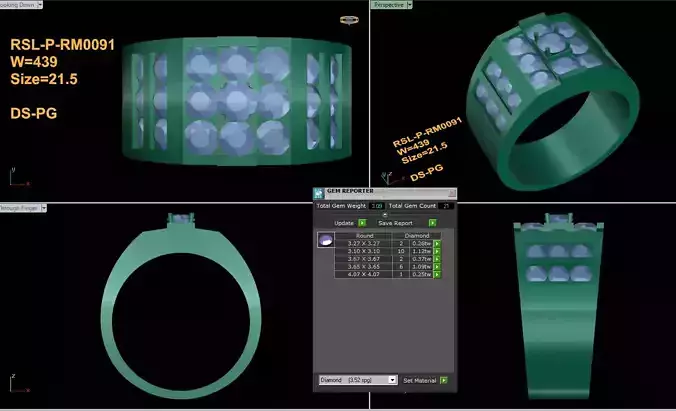
Task: Click the Round column header
Action: (364, 236)
